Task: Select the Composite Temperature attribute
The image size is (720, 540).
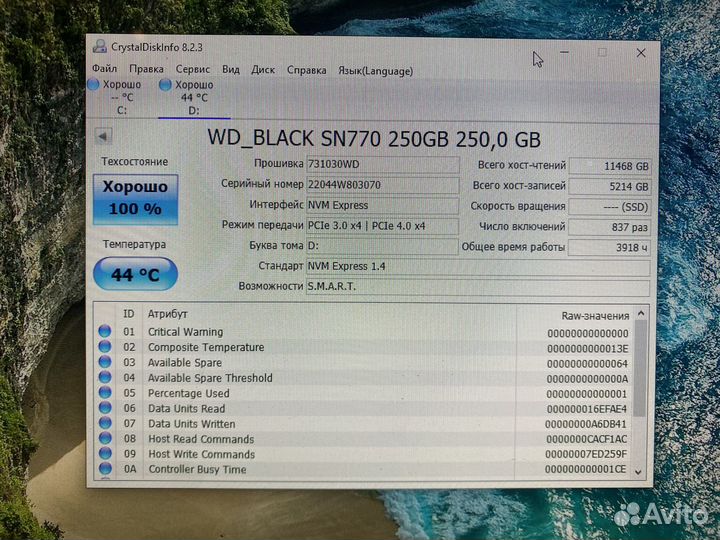Action: [206, 347]
